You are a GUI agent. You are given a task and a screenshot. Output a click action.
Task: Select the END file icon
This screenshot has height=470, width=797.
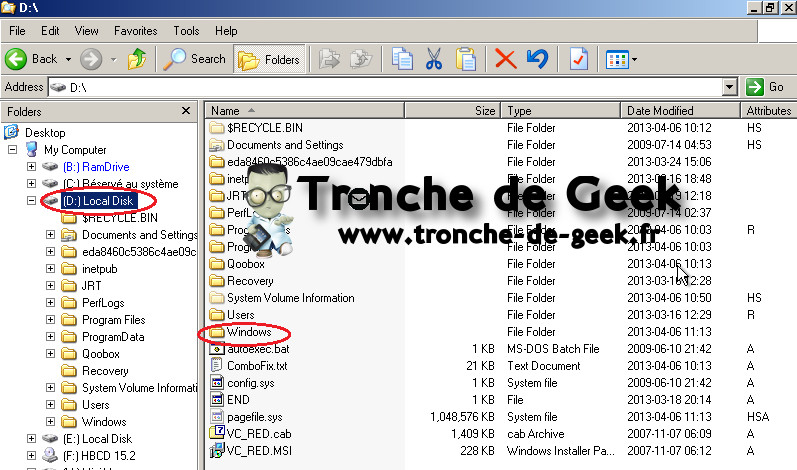click(217, 400)
